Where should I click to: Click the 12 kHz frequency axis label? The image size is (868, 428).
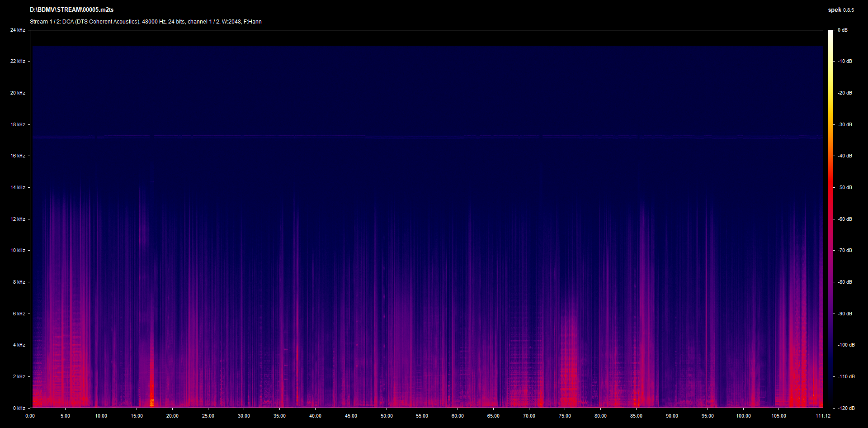(x=18, y=219)
